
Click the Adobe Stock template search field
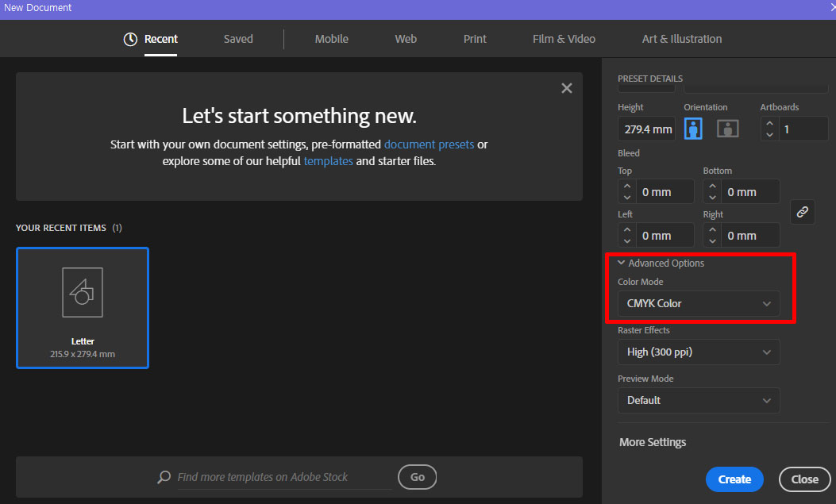(x=283, y=477)
